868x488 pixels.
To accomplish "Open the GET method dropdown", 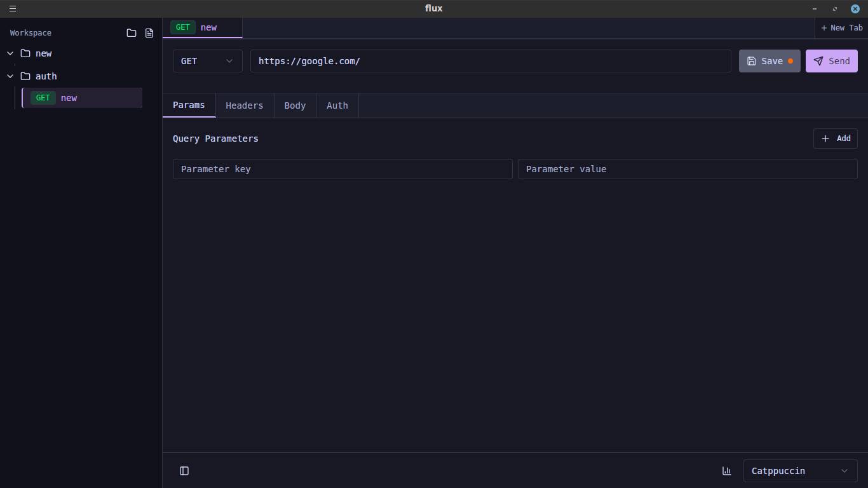I will coord(207,61).
